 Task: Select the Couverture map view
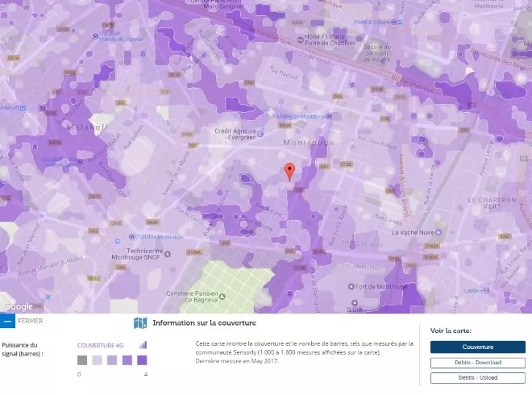coord(477,347)
